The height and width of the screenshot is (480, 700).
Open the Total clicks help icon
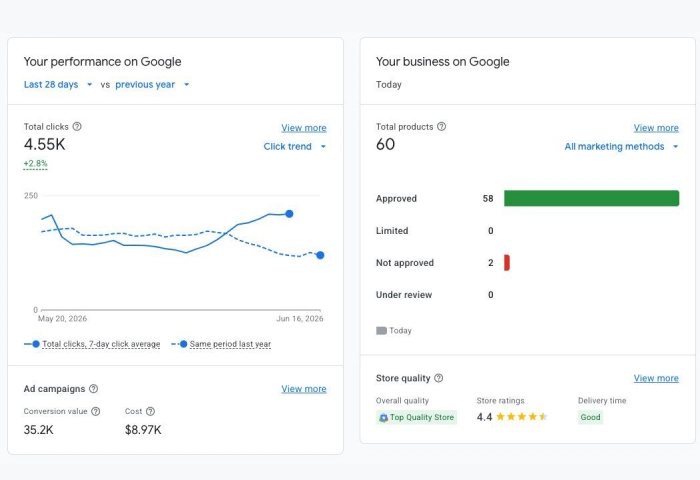[77, 126]
